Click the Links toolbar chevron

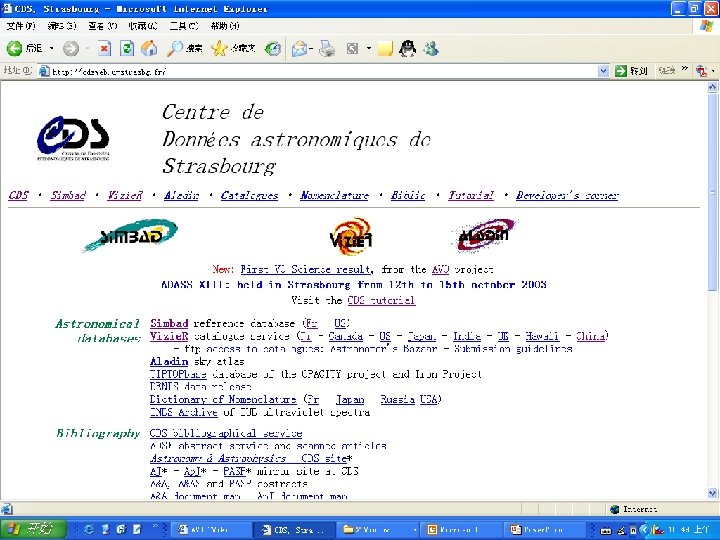point(685,69)
